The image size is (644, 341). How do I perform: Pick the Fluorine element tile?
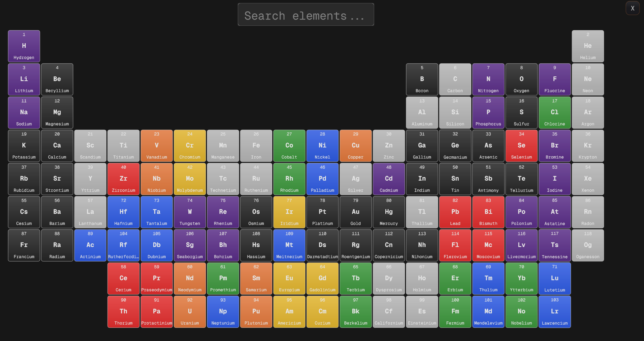coord(555,79)
